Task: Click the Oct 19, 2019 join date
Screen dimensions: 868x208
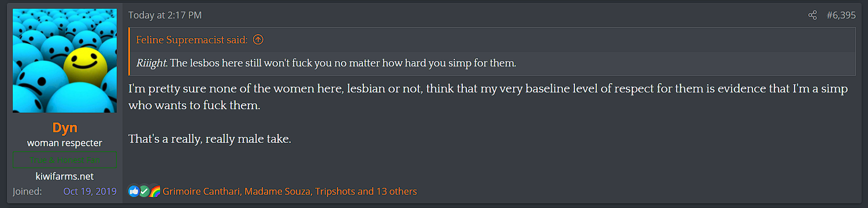Action: [x=90, y=191]
